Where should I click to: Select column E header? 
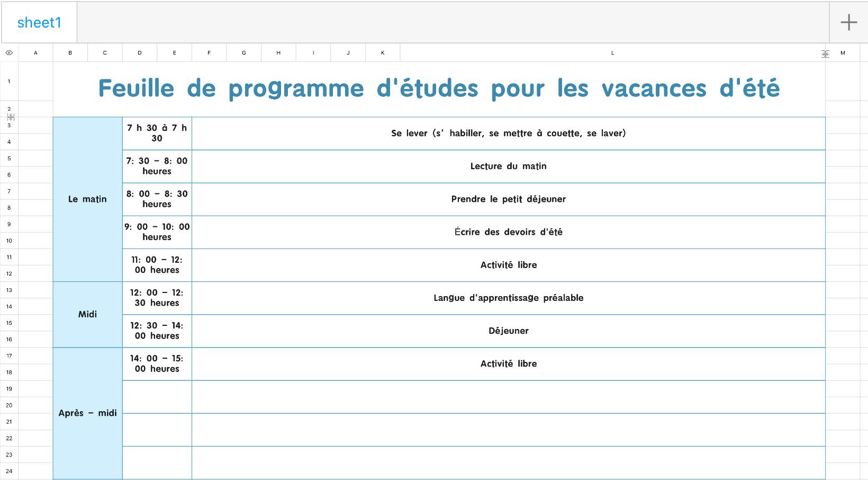click(x=174, y=53)
